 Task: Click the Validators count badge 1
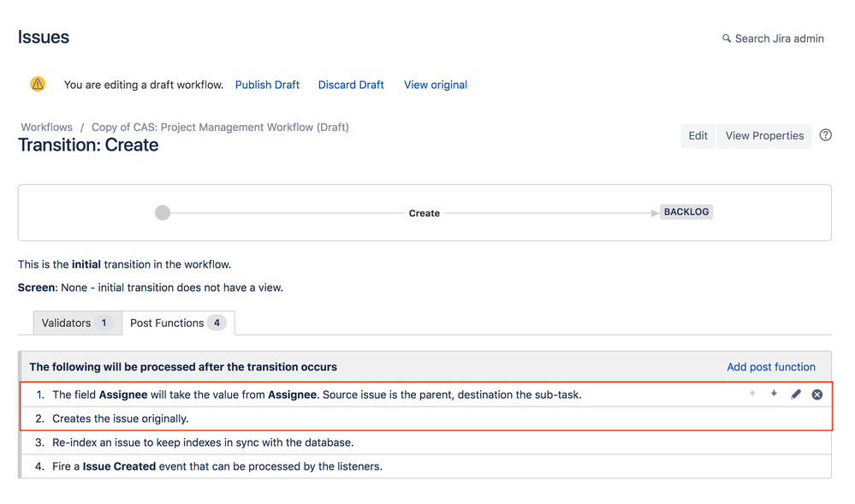[x=104, y=323]
